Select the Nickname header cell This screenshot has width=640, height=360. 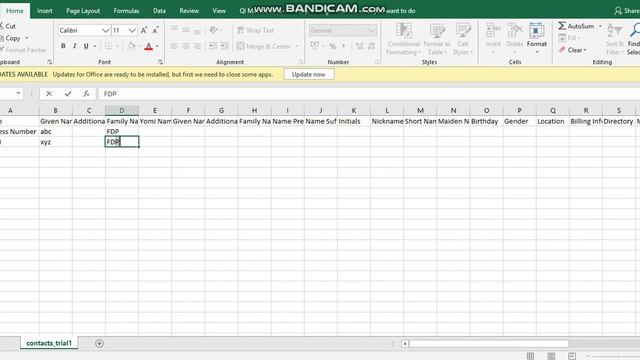[x=387, y=121]
